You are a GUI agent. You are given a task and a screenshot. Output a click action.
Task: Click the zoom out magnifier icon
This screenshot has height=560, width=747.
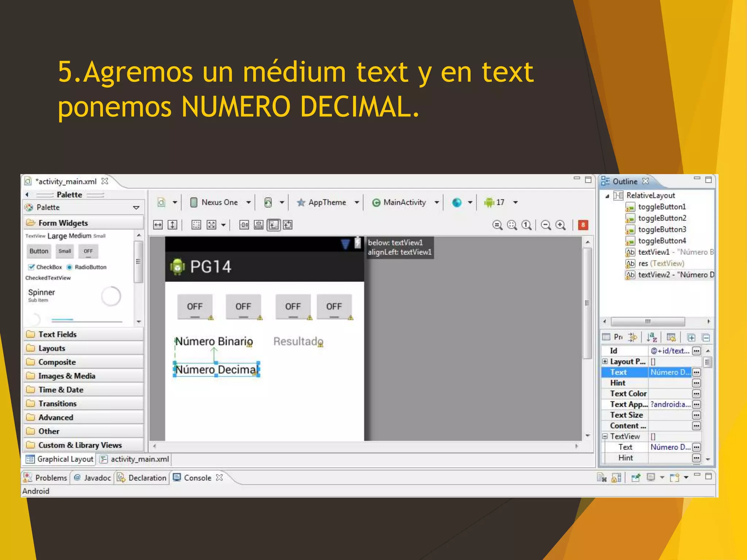(x=546, y=225)
